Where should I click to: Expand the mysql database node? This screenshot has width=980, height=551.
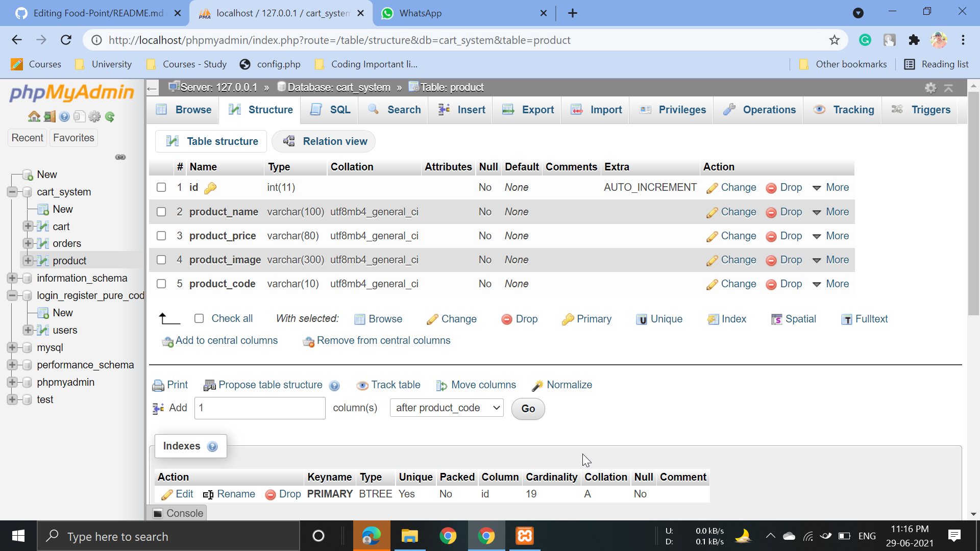[x=12, y=347]
